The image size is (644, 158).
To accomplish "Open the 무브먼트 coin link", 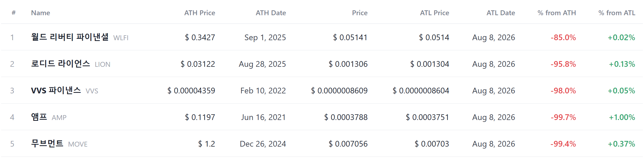I will click(47, 143).
